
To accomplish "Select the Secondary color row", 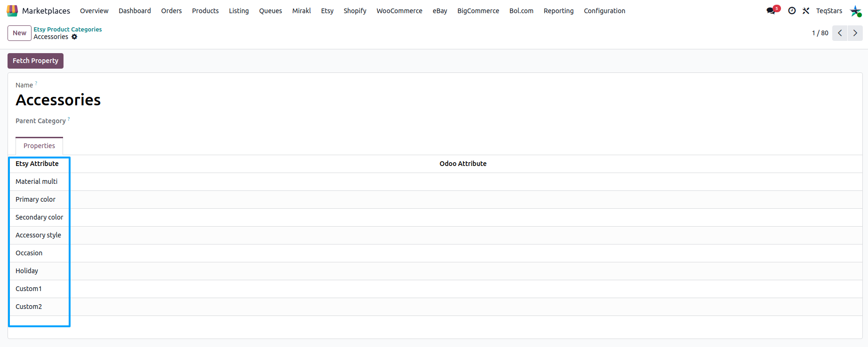I will point(435,217).
